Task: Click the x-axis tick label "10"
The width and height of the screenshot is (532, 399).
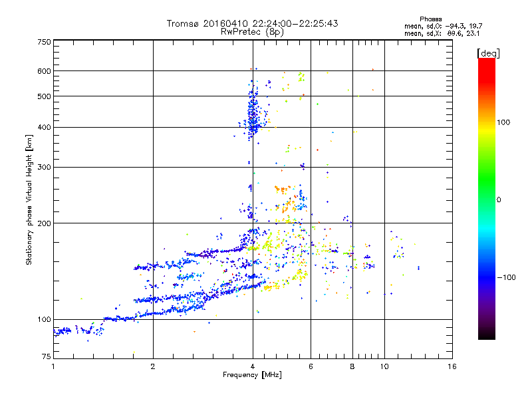Action: [x=384, y=366]
